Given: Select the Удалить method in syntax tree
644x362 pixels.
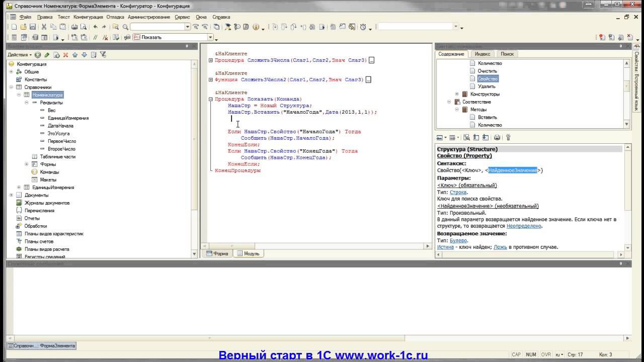Looking at the screenshot, I should click(x=487, y=86).
